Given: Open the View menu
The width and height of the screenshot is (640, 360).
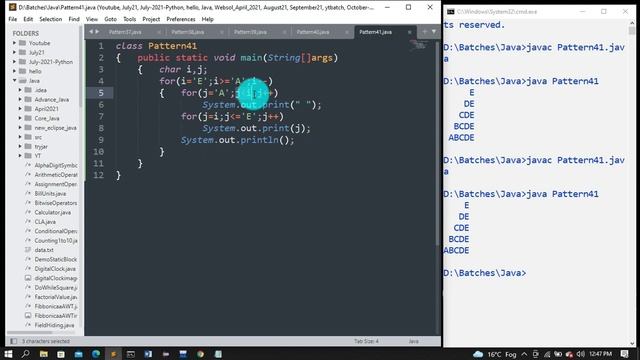Looking at the screenshot, I should pos(91,19).
